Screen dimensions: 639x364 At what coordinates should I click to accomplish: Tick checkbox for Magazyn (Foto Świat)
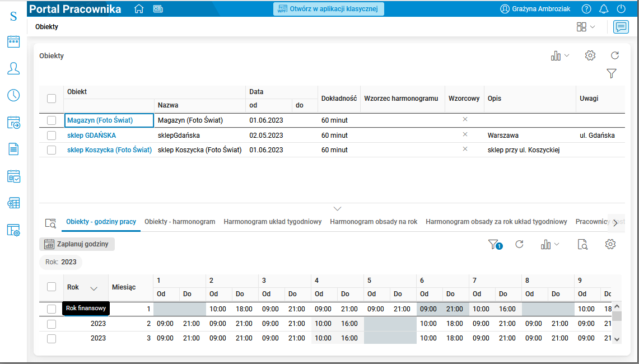coord(52,120)
